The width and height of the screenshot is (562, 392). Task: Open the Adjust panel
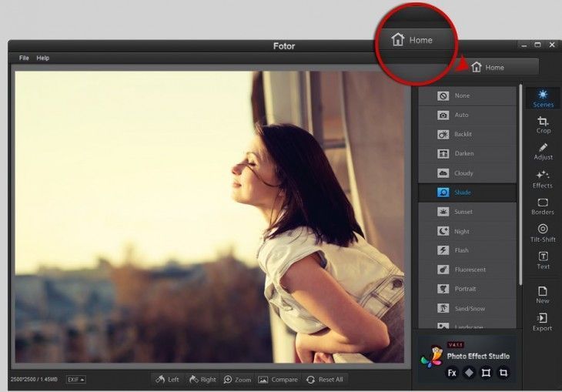543,152
